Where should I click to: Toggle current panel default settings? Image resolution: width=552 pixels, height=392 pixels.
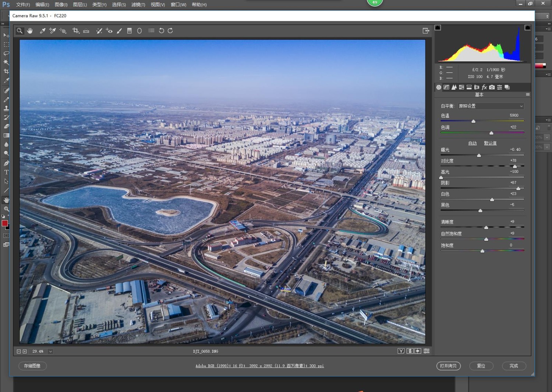(x=427, y=351)
